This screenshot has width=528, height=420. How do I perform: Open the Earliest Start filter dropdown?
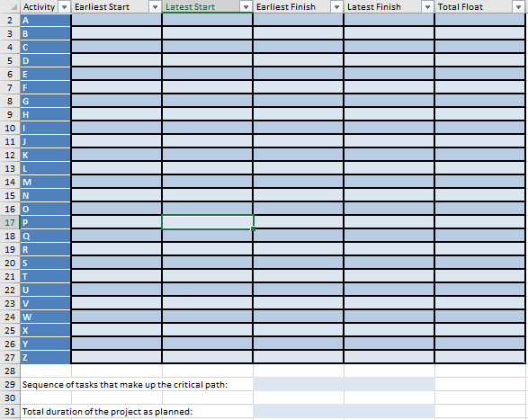155,6
